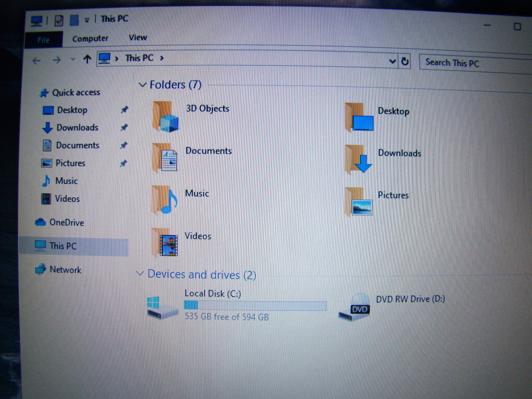Click This PC in the address breadcrumb

click(139, 58)
